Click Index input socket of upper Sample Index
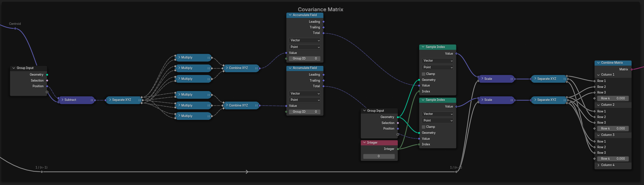Image resolution: width=644 pixels, height=185 pixels. click(x=419, y=91)
